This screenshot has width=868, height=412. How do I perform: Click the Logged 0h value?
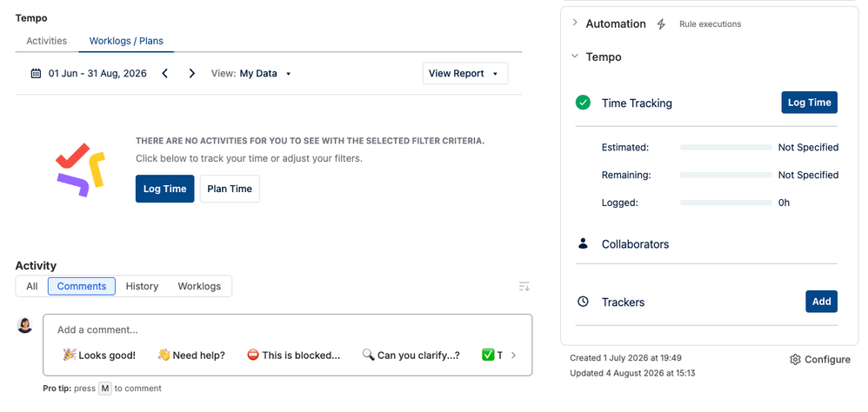(784, 203)
